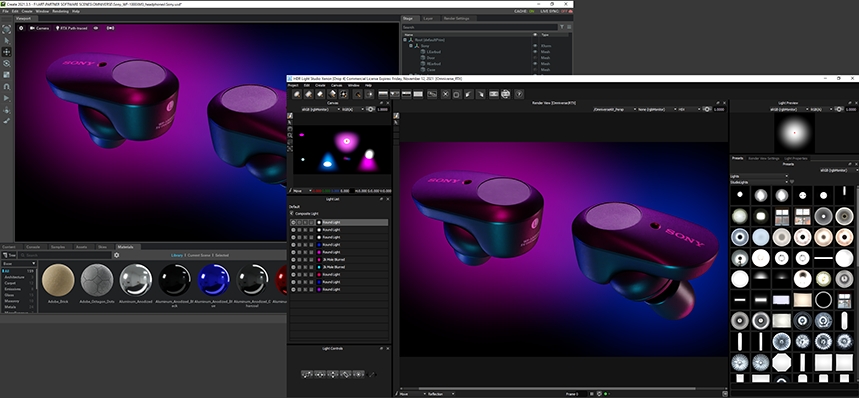
Task: Click the Play simulation icon in Create toolbar
Action: point(7,97)
